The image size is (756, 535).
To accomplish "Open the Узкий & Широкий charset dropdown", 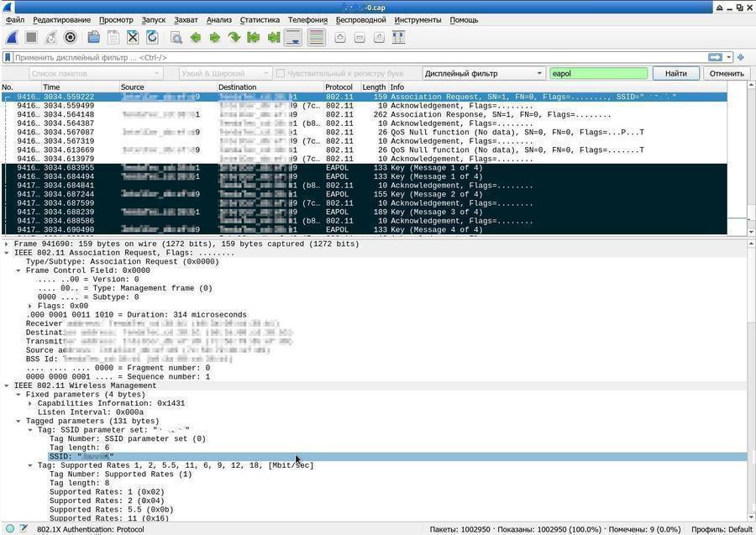I will click(x=224, y=73).
